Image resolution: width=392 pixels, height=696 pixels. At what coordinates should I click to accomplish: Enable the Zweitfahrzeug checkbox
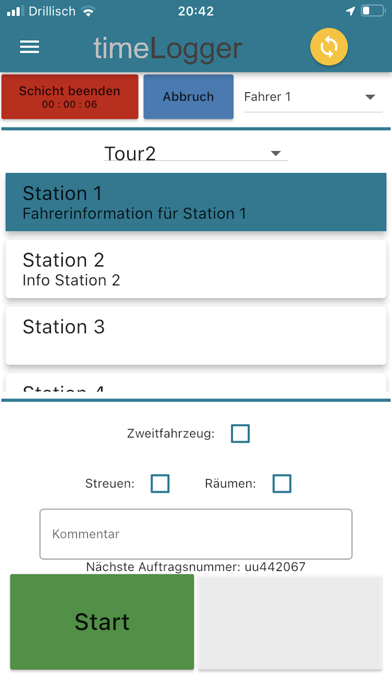click(x=240, y=434)
